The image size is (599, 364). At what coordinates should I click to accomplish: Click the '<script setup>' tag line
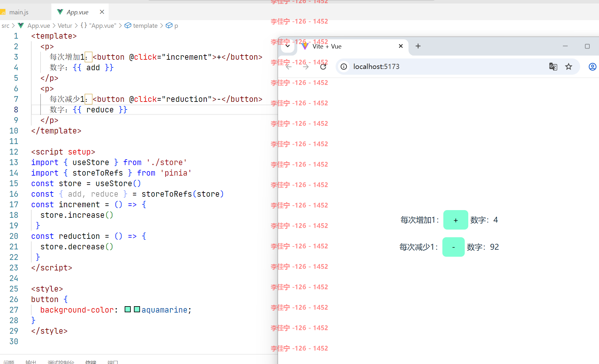(x=63, y=152)
